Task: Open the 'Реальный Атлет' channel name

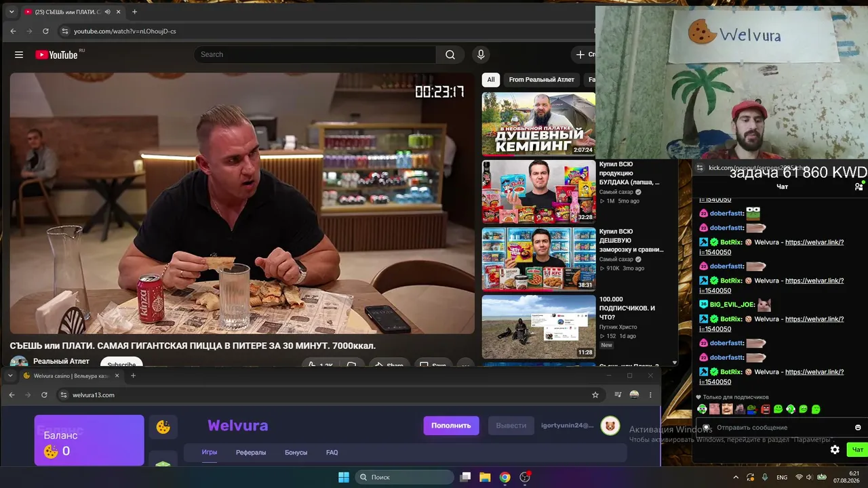Action: pyautogui.click(x=61, y=361)
